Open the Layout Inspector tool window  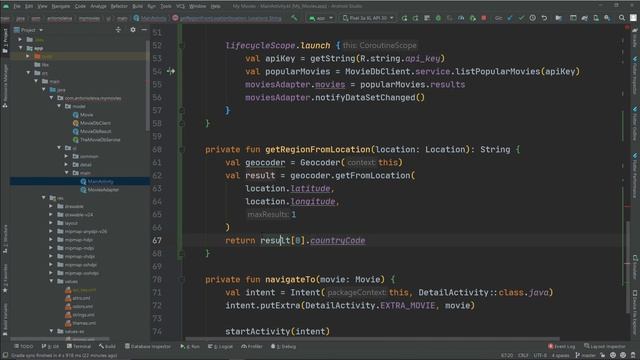point(605,346)
